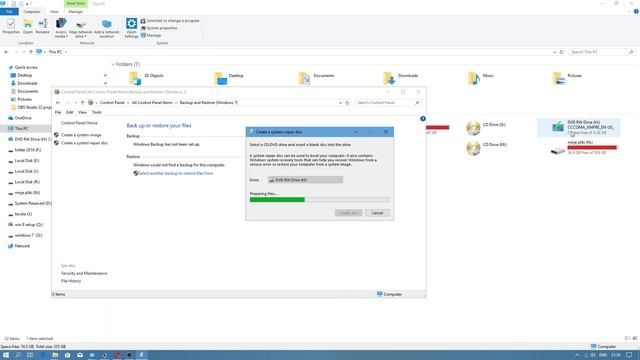Select the CD Drive (G:) item
The image size is (640, 360).
487,127
